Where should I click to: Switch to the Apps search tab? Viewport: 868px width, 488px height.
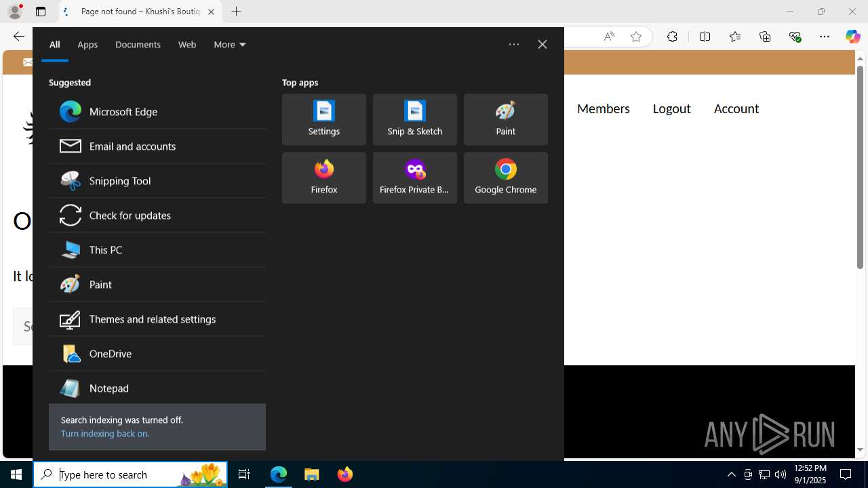pyautogui.click(x=87, y=44)
